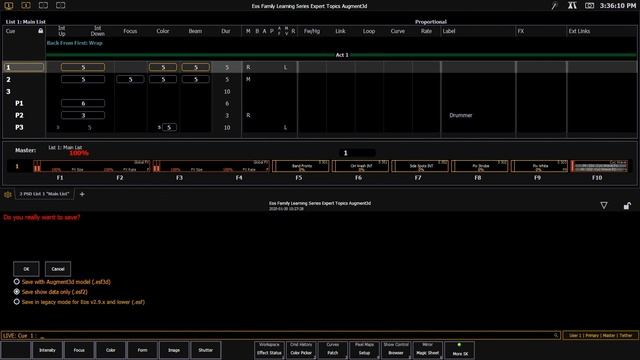Select the F7 Side Spots INT fader
This screenshot has width=640, height=360.
point(420,166)
